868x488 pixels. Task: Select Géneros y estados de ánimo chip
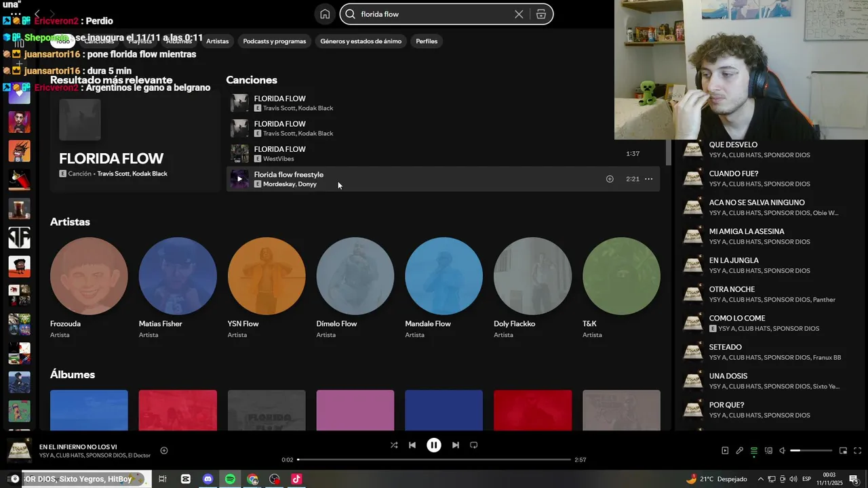[x=361, y=41]
